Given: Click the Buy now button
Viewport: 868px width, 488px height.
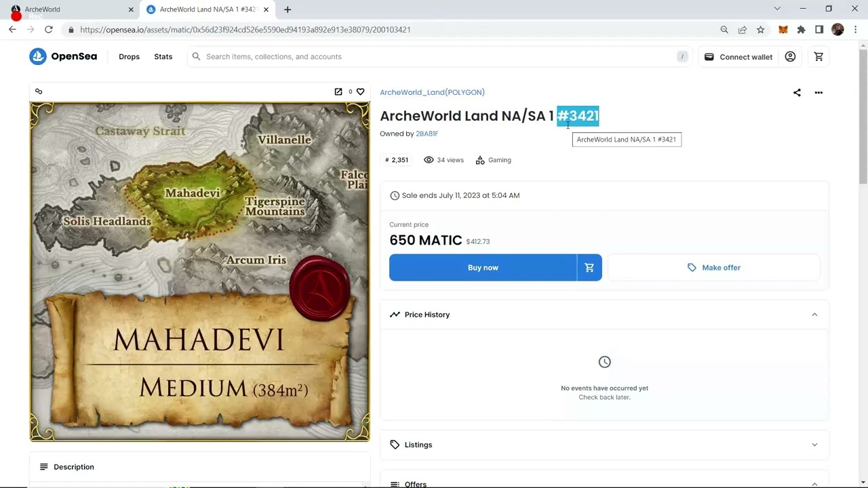Looking at the screenshot, I should 483,268.
